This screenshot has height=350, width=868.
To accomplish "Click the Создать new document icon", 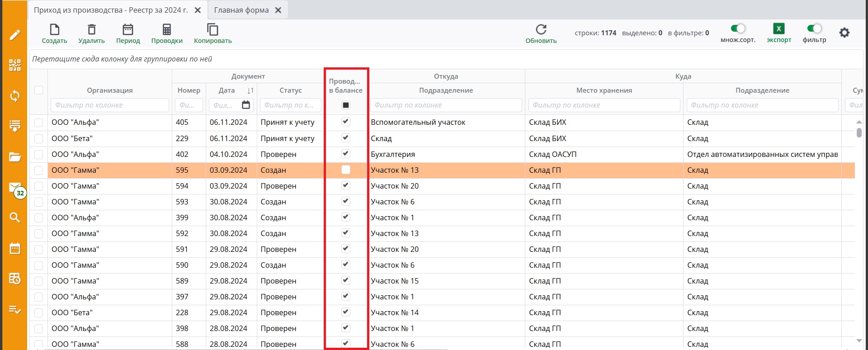I will pos(54,30).
